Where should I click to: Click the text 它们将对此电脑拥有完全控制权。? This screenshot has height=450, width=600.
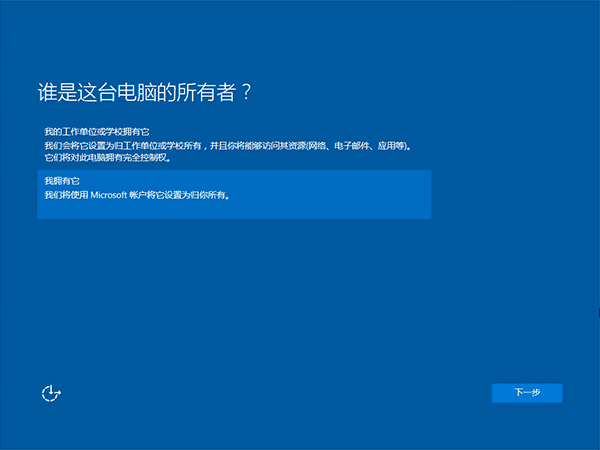point(108,158)
